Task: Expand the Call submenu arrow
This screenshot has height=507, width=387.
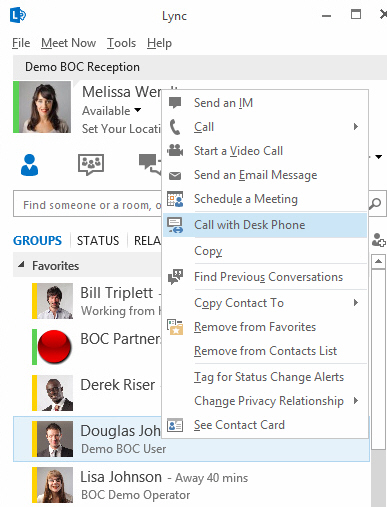Action: tap(356, 127)
